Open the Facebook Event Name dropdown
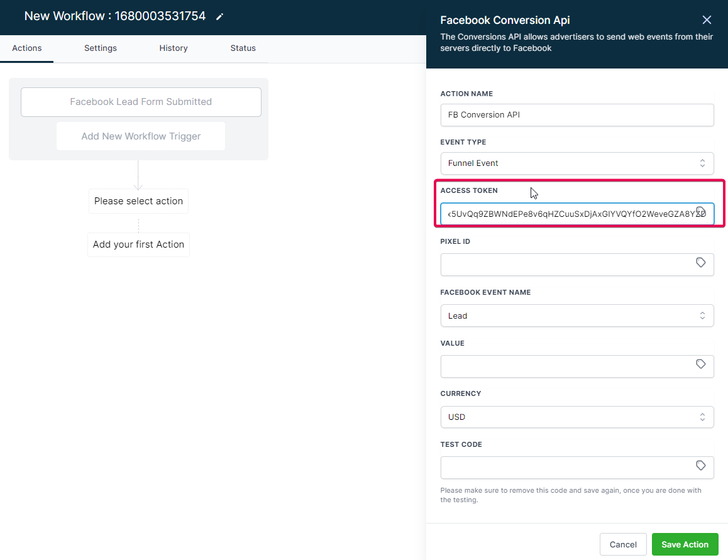 coord(576,316)
